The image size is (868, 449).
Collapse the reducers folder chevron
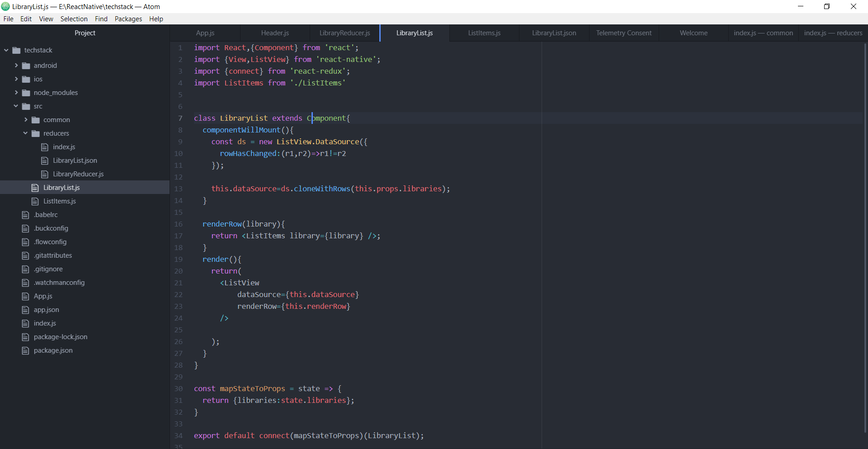pyautogui.click(x=25, y=133)
